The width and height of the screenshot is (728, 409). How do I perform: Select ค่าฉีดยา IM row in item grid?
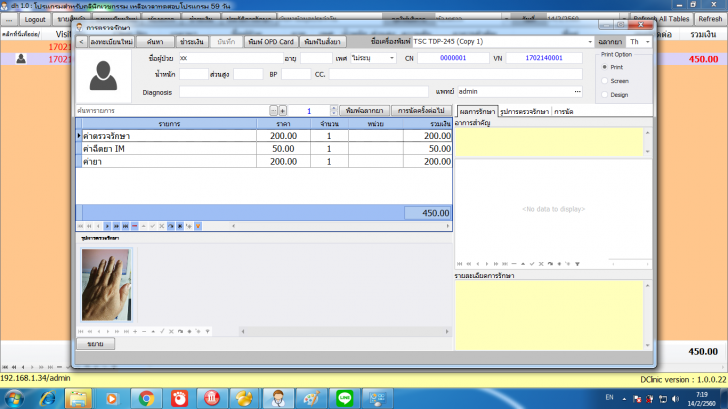coord(264,149)
